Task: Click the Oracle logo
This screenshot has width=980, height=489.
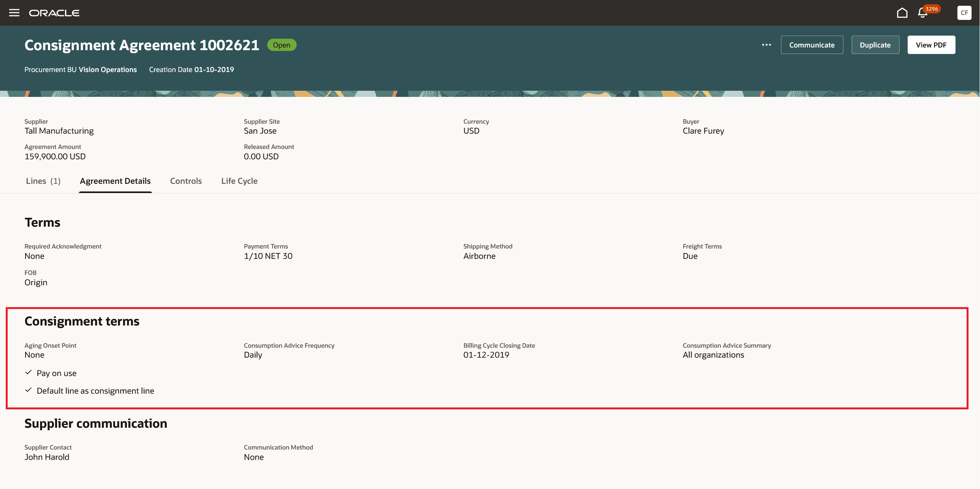Action: point(54,13)
